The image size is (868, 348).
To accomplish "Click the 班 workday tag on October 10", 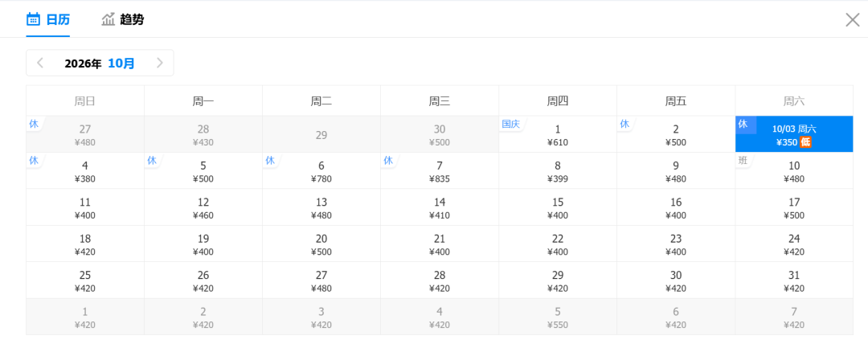I will point(743,161).
